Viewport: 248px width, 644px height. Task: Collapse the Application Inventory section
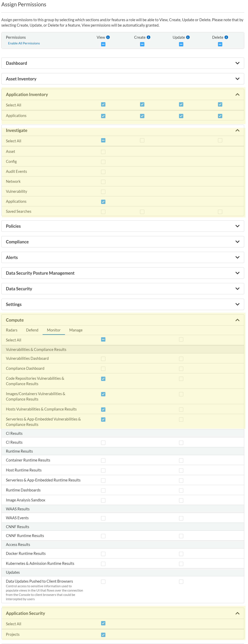[x=123, y=95]
